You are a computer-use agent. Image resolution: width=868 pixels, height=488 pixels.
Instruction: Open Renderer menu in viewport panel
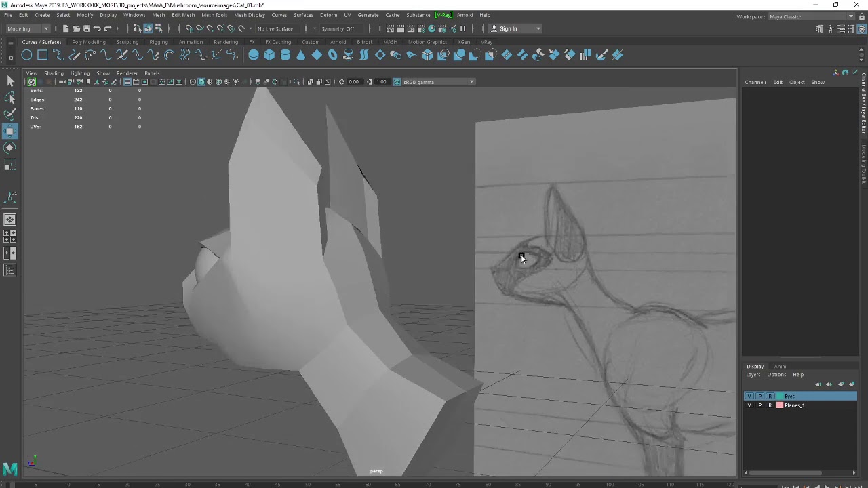[x=127, y=73]
